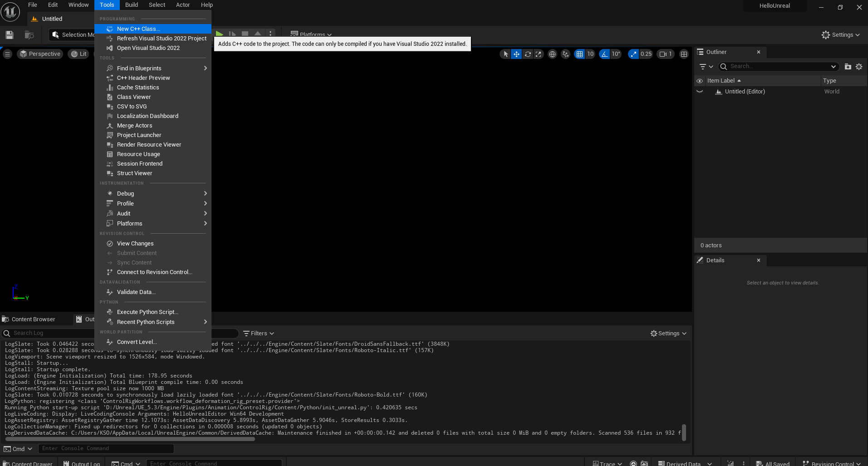Expand Find in Blueprints submenu

click(x=153, y=68)
